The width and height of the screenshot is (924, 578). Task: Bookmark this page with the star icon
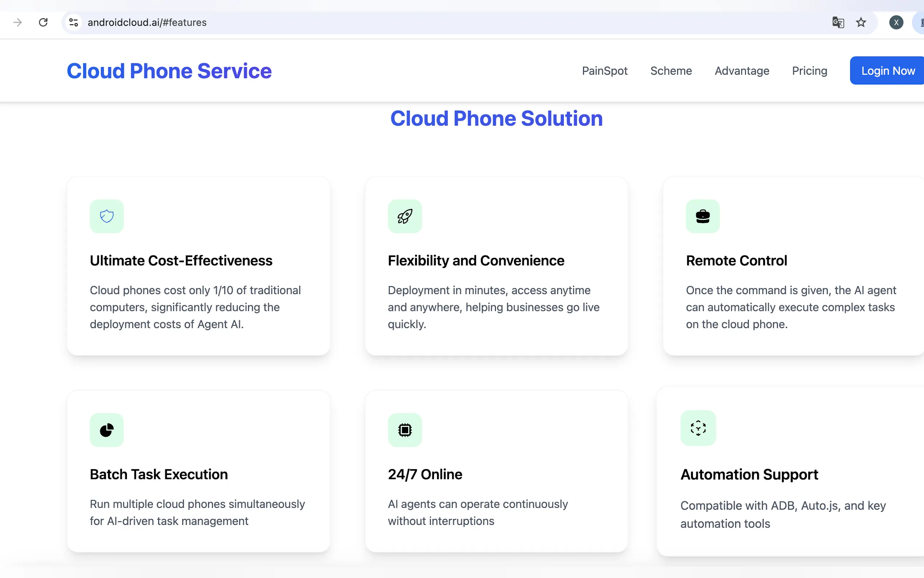(861, 23)
